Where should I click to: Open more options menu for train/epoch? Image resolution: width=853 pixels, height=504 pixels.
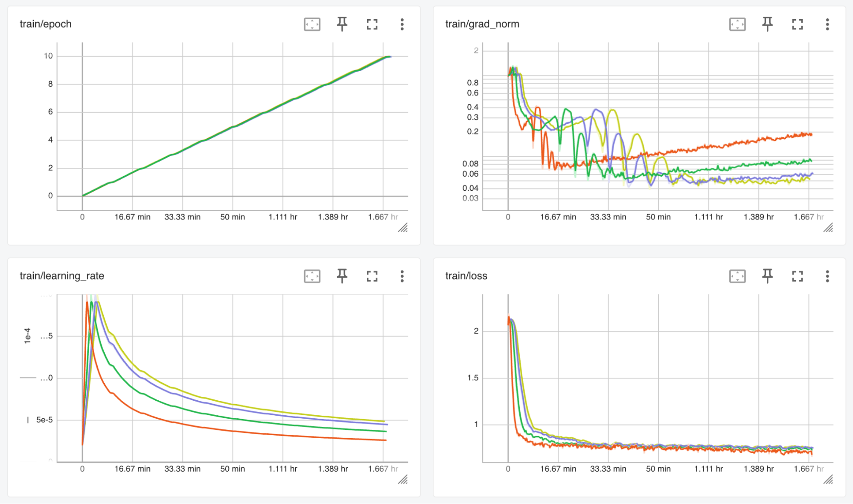402,24
